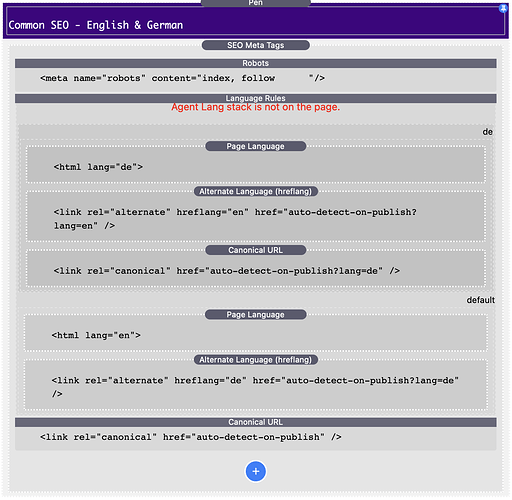512x500 pixels.
Task: Click the Robots section header
Action: coord(256,63)
